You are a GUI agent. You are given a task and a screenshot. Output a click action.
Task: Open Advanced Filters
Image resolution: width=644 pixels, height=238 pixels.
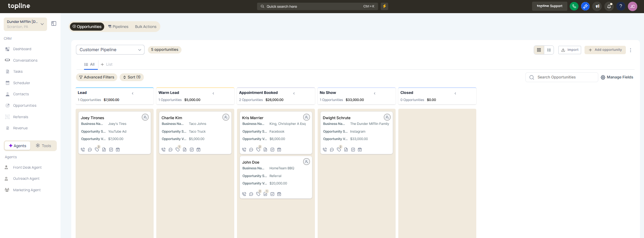(96, 77)
